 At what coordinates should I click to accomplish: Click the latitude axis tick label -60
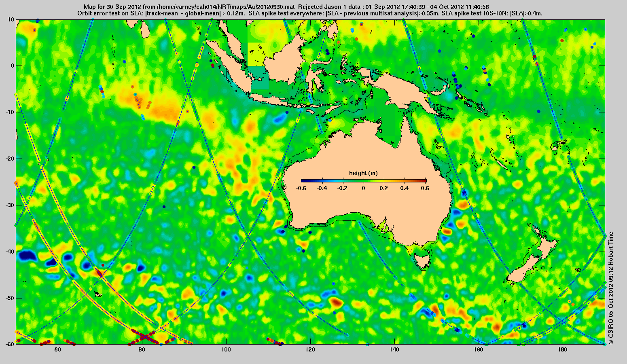coord(9,344)
